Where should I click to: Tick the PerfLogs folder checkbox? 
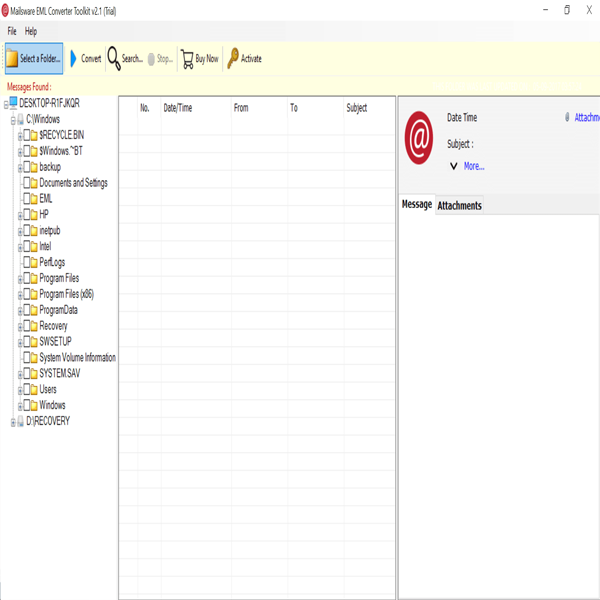click(27, 262)
